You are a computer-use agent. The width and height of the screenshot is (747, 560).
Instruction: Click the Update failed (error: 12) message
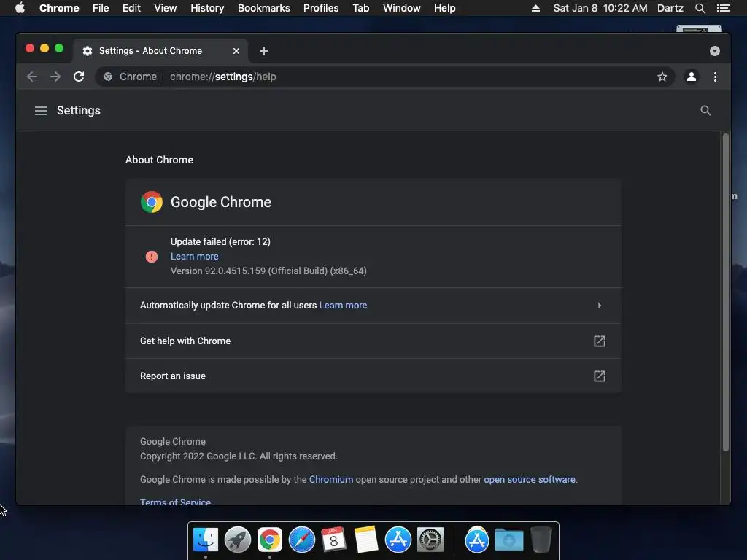(220, 242)
